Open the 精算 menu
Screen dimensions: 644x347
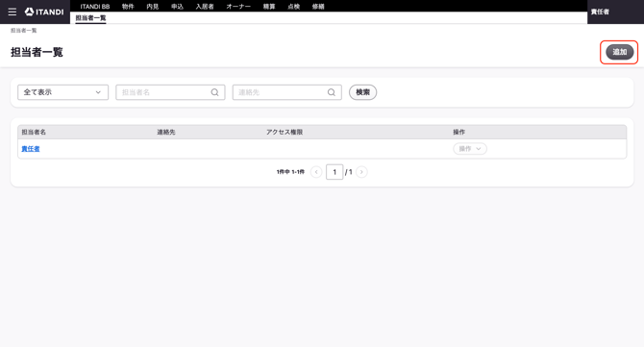click(269, 7)
